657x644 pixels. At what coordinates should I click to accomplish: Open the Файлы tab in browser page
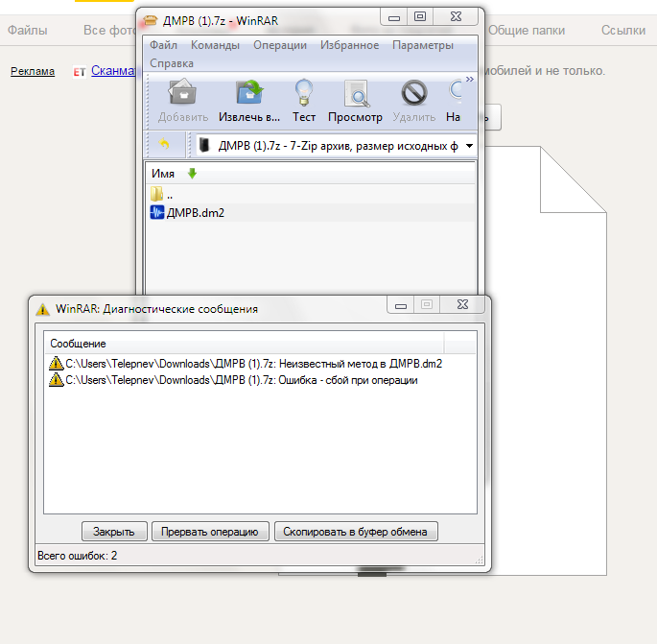click(27, 30)
